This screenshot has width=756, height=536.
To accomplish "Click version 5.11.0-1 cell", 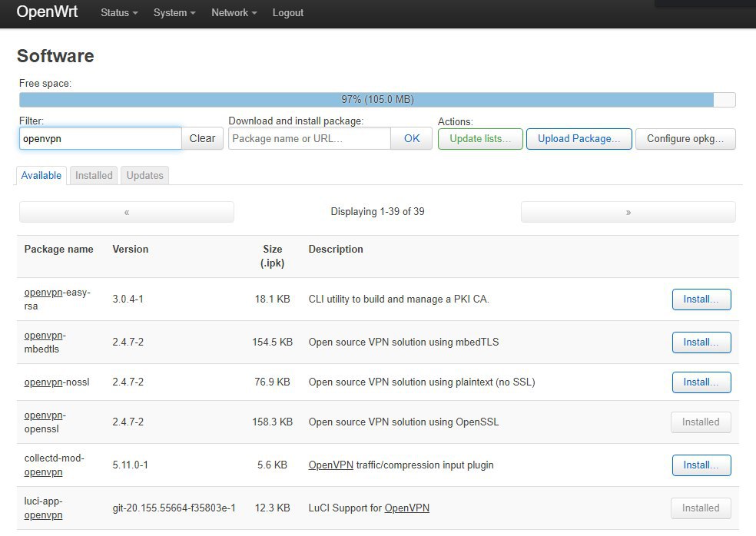I will coord(130,465).
